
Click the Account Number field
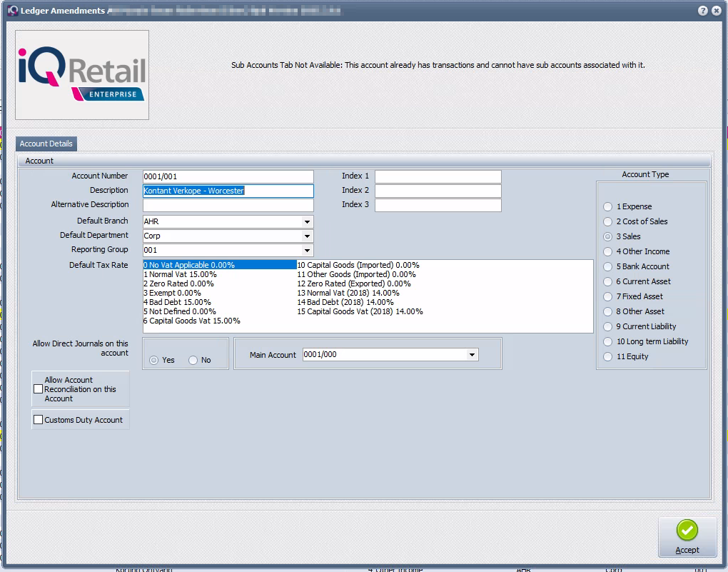(228, 176)
